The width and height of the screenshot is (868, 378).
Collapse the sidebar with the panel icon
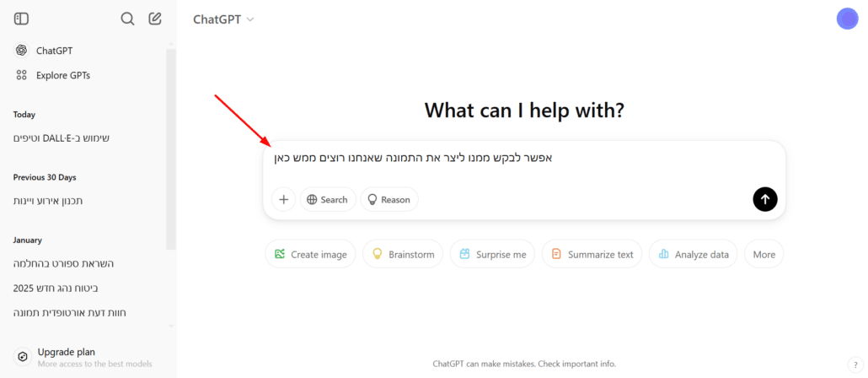[x=21, y=19]
